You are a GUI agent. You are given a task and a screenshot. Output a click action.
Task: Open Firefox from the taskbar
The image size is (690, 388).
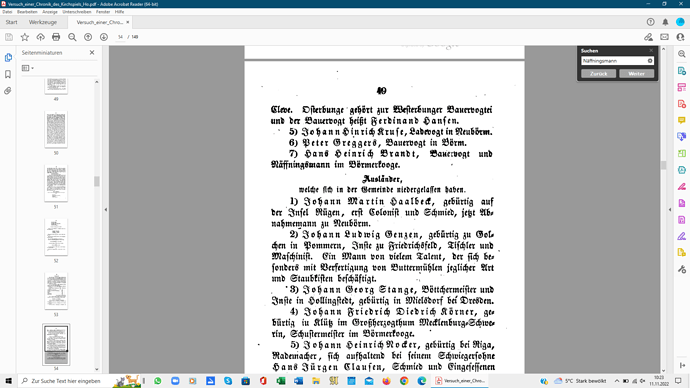pyautogui.click(x=386, y=381)
